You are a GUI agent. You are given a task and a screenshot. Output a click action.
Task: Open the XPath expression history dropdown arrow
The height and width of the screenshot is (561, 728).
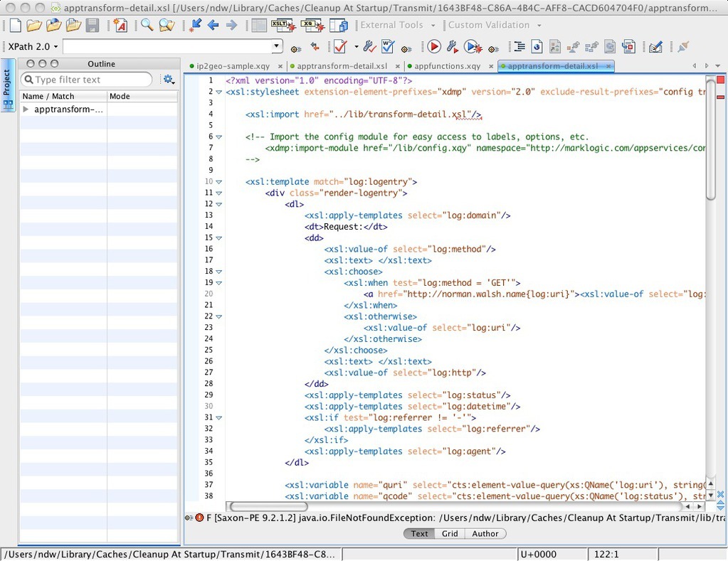coord(277,46)
